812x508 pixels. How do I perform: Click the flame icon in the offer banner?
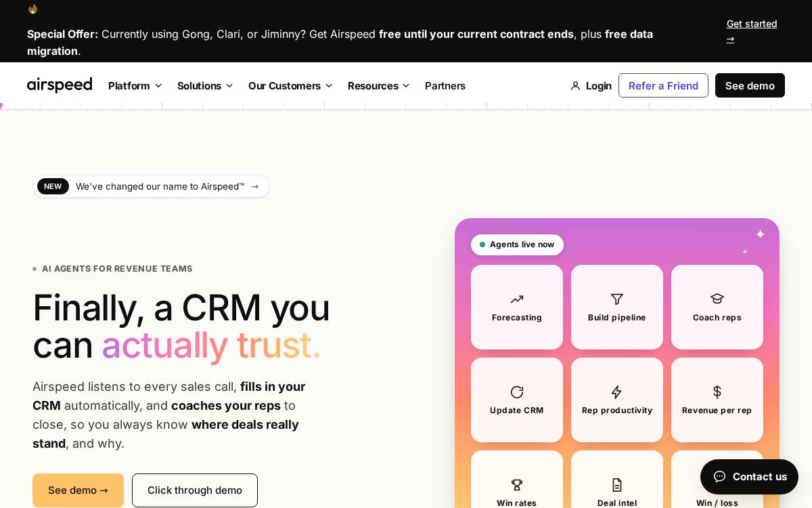pos(32,9)
